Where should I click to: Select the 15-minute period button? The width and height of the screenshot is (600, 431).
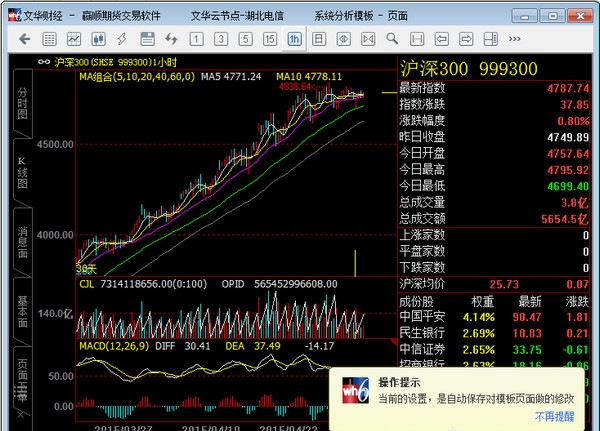tap(270, 39)
